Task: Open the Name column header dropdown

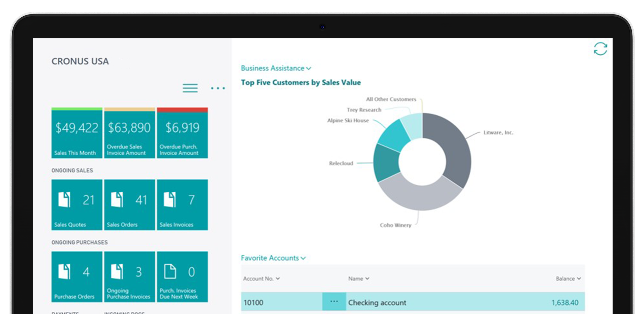Action: click(x=358, y=278)
